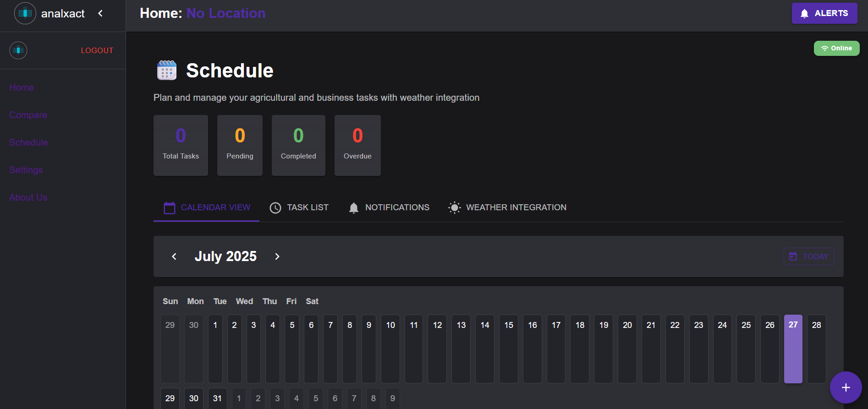The image size is (868, 409).
Task: Go to the Compare page
Action: click(x=28, y=115)
